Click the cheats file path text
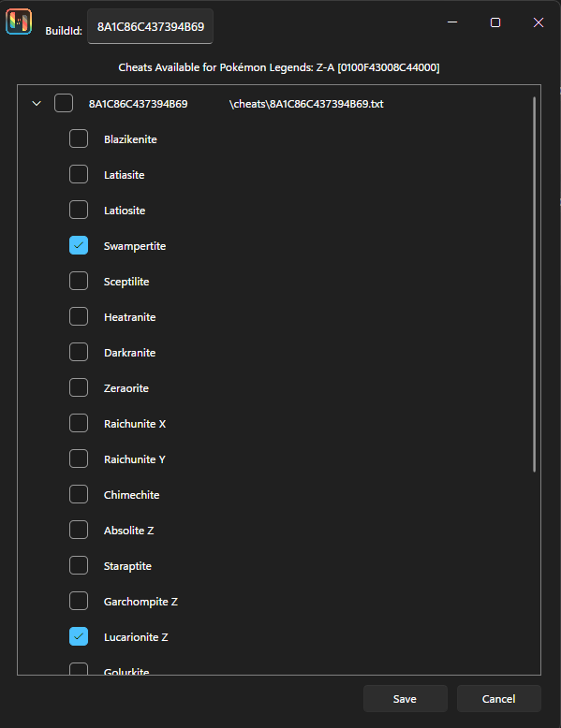 pyautogui.click(x=306, y=104)
